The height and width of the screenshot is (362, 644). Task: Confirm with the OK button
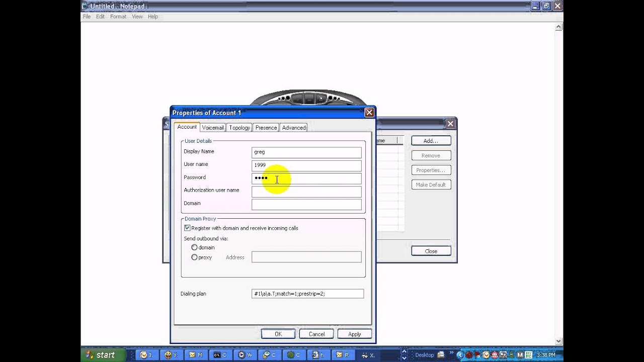click(278, 334)
